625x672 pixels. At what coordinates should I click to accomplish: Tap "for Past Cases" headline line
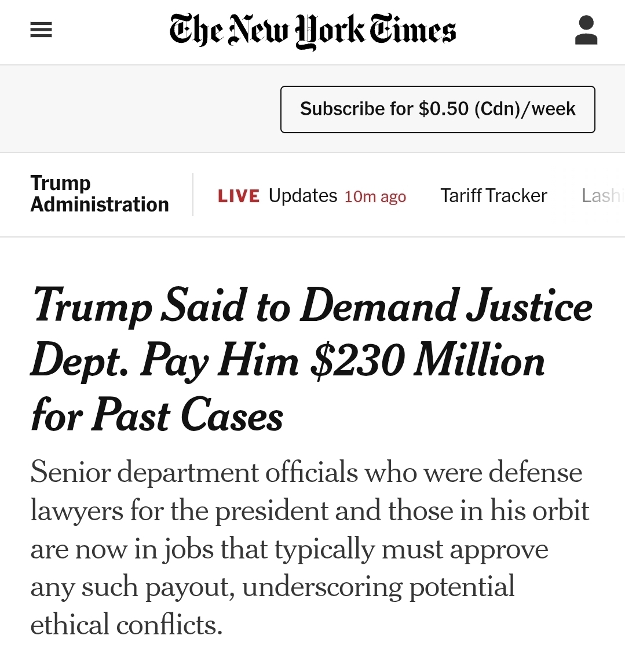[x=157, y=415]
